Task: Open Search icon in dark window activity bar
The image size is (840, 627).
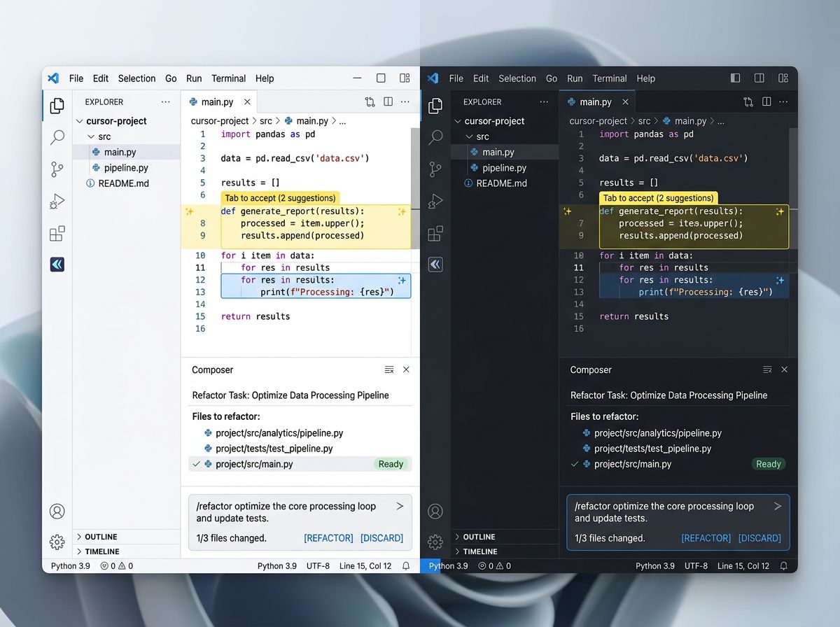Action: tap(435, 137)
